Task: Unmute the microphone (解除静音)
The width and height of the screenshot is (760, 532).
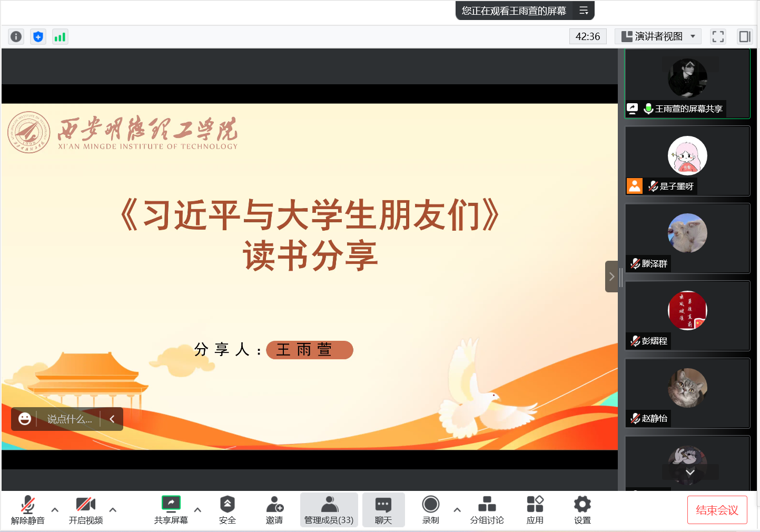Action: pyautogui.click(x=28, y=510)
